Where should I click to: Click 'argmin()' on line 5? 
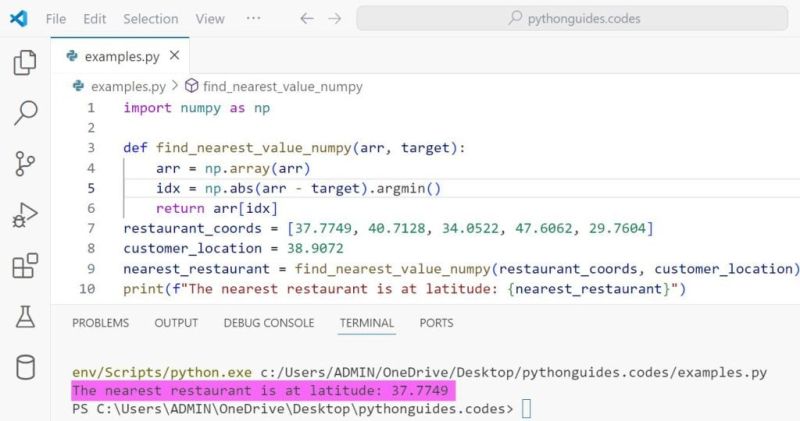[409, 188]
